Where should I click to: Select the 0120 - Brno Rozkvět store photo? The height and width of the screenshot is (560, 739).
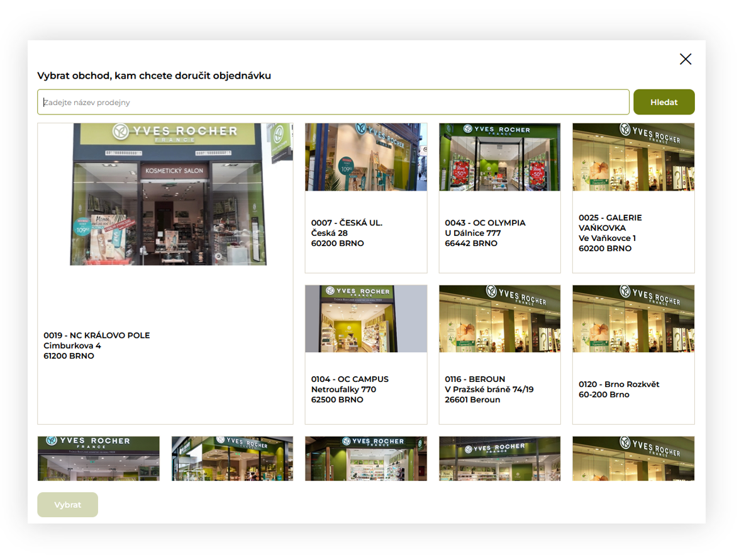click(x=633, y=318)
